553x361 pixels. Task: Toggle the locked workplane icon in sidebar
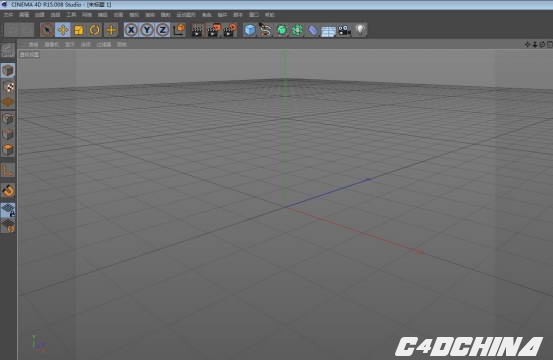coord(8,210)
